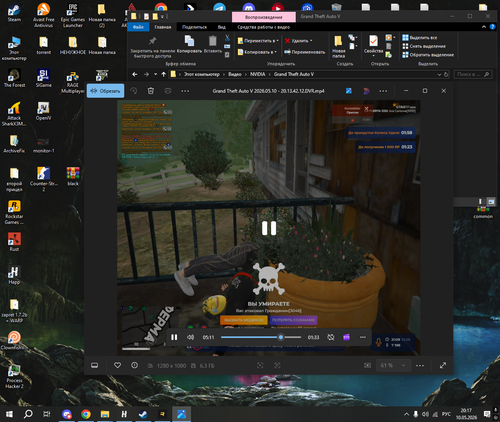Click Выделить все in ribbon
This screenshot has width=500, height=422.
point(420,38)
